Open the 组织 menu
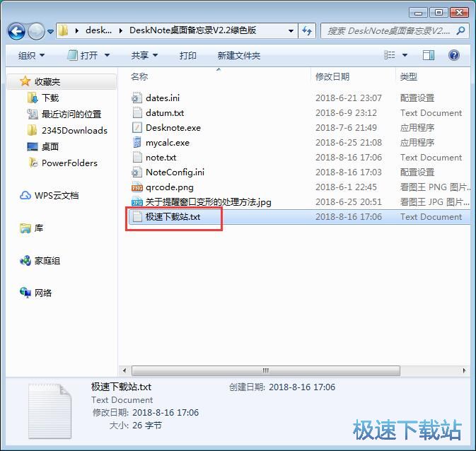 click(x=31, y=56)
